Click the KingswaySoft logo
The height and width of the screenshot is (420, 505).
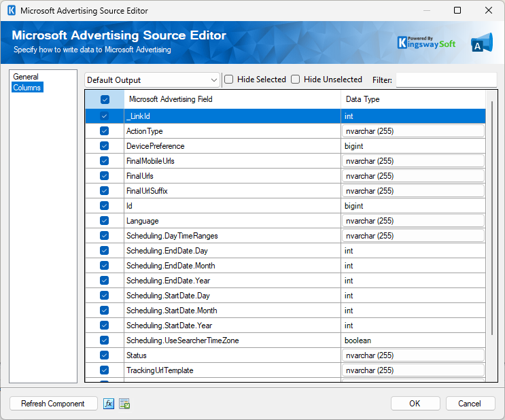(x=426, y=43)
